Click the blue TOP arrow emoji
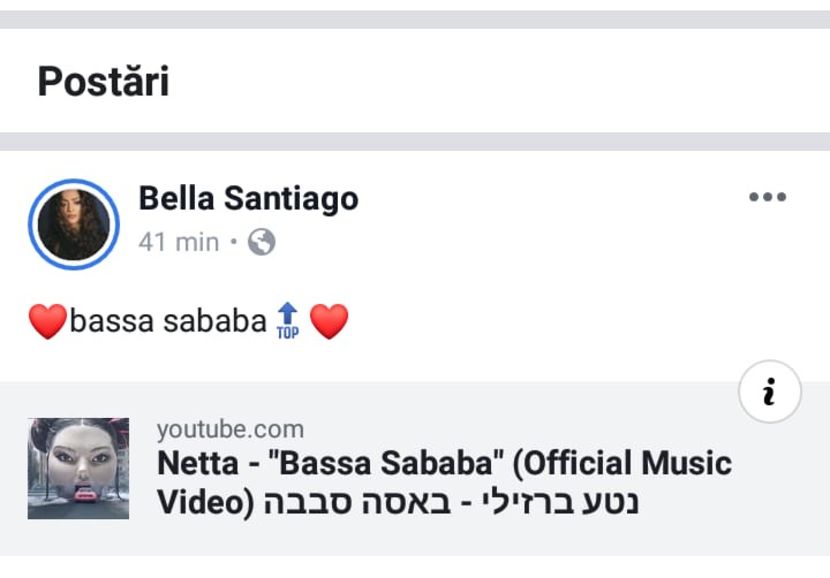Image resolution: width=830 pixels, height=578 pixels. click(287, 322)
